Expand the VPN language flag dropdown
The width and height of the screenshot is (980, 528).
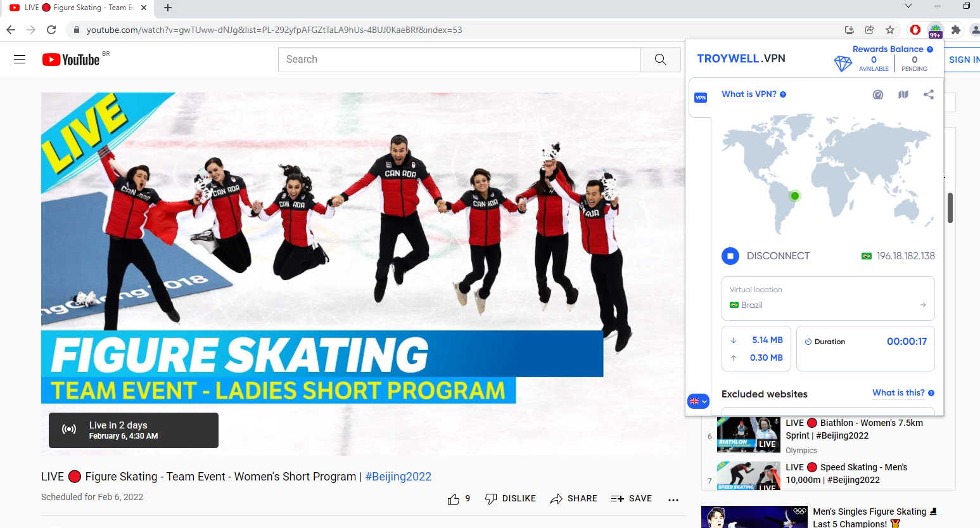click(x=698, y=401)
